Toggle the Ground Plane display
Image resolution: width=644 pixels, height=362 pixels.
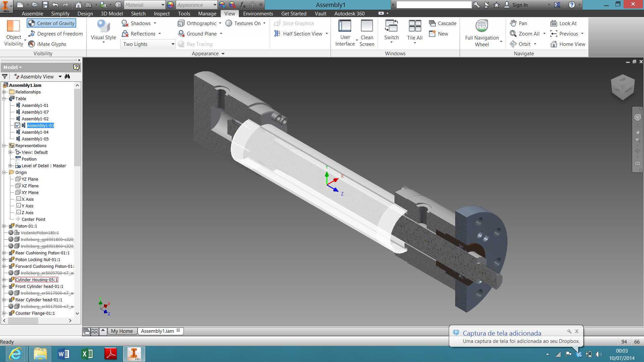point(197,34)
